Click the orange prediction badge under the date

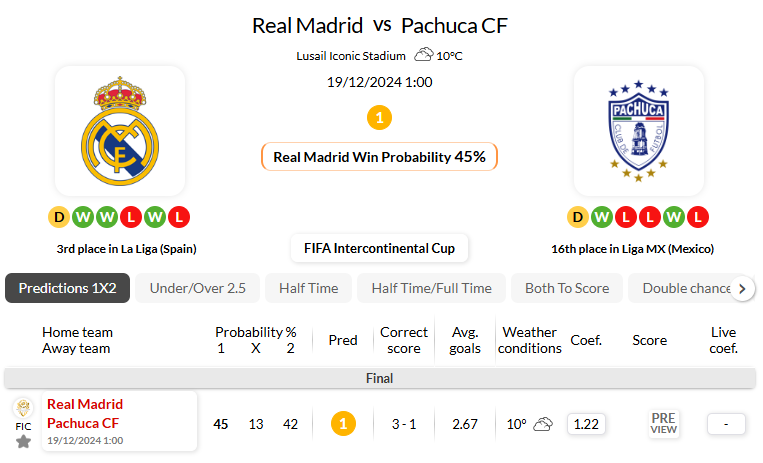tap(379, 118)
